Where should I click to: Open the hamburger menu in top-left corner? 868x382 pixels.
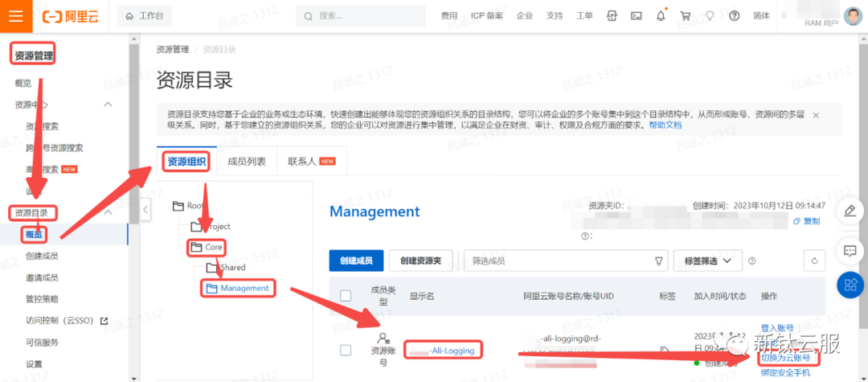pos(16,16)
